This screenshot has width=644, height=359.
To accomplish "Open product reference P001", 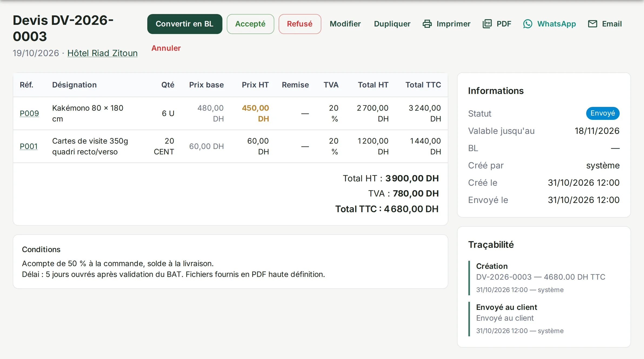I will coord(28,146).
